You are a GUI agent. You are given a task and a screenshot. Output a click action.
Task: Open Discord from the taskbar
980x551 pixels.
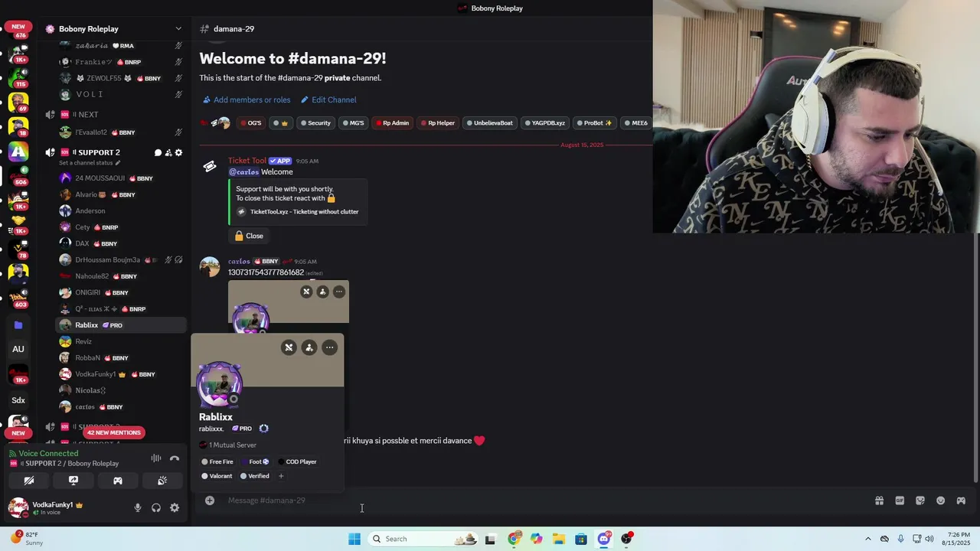(604, 539)
